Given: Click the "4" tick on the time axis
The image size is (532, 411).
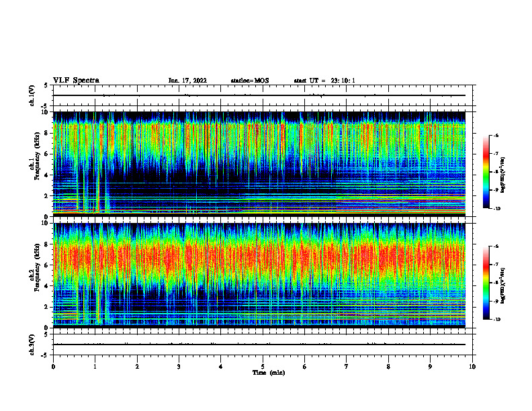Looking at the screenshot, I should (220, 367).
